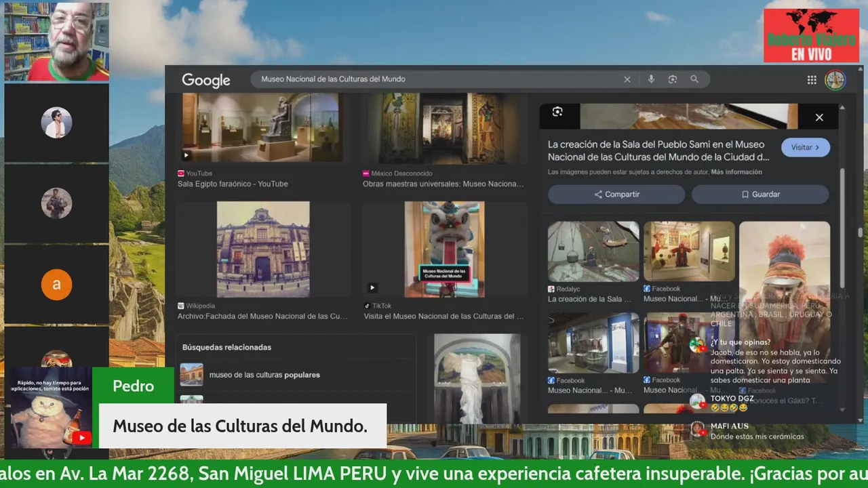Click the orange 'a' participant avatar
868x488 pixels.
point(56,284)
